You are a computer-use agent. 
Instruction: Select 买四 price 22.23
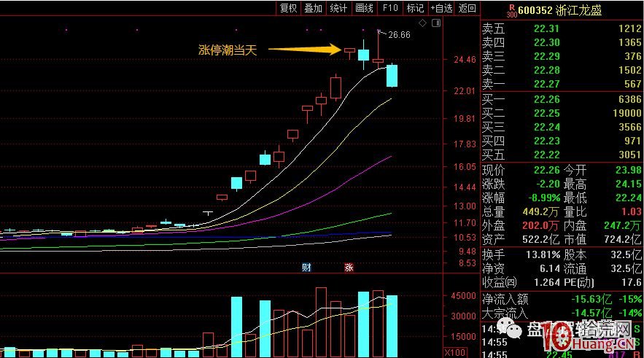coord(546,141)
